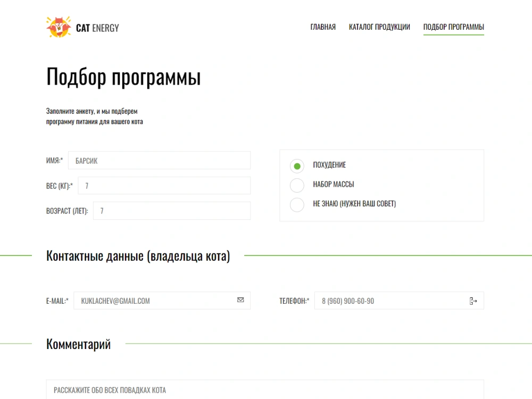
Task: Click the Телефон:* label
Action: [294, 301]
